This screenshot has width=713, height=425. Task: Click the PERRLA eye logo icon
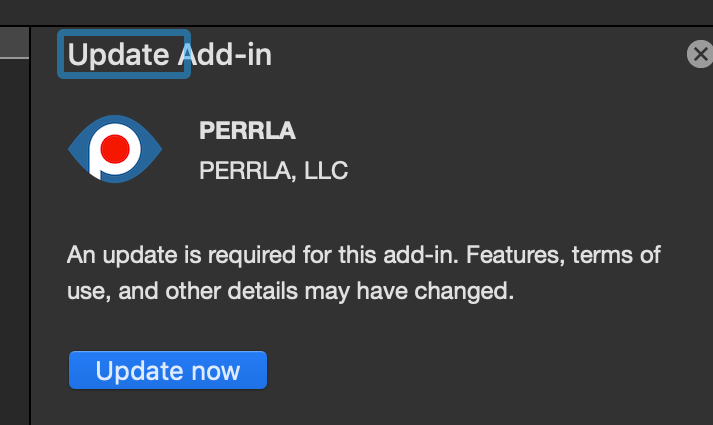click(114, 149)
